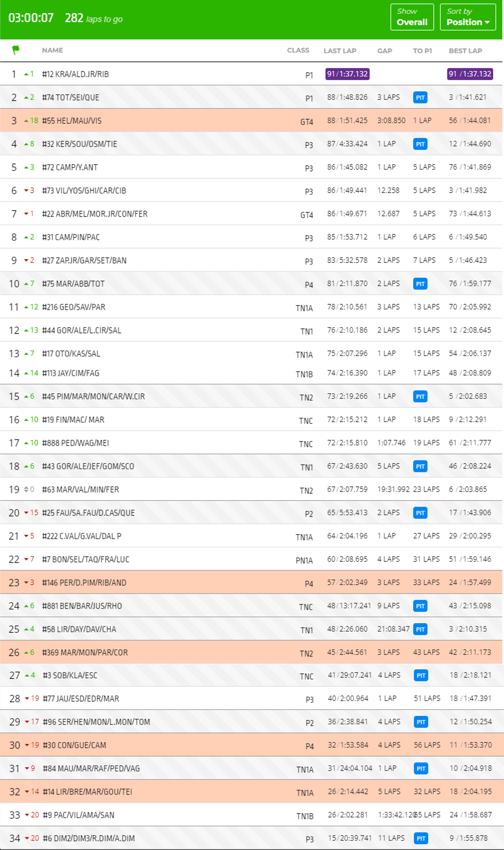The height and width of the screenshot is (850, 504).
Task: Click the 282 laps to go counter
Action: click(93, 18)
